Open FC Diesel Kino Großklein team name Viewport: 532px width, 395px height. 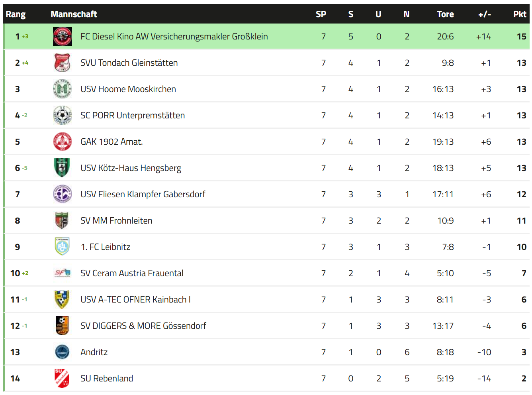[x=174, y=36]
